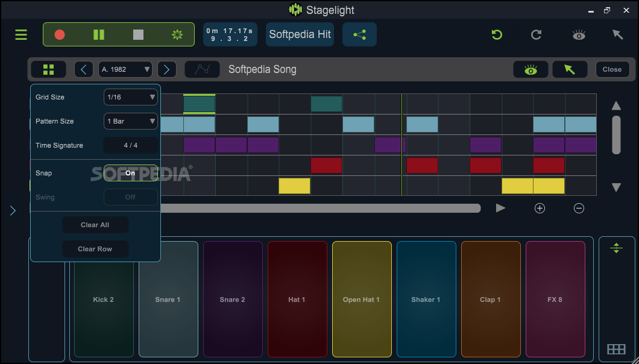Screen dimensions: 639x364
Task: Click the expand/collapse vertical arrows icon
Action: [616, 248]
